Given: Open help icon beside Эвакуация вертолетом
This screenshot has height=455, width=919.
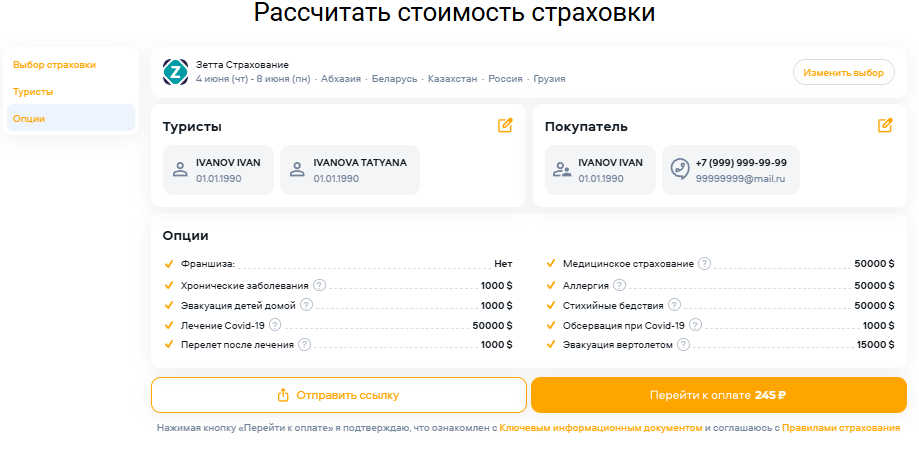Looking at the screenshot, I should click(683, 345).
